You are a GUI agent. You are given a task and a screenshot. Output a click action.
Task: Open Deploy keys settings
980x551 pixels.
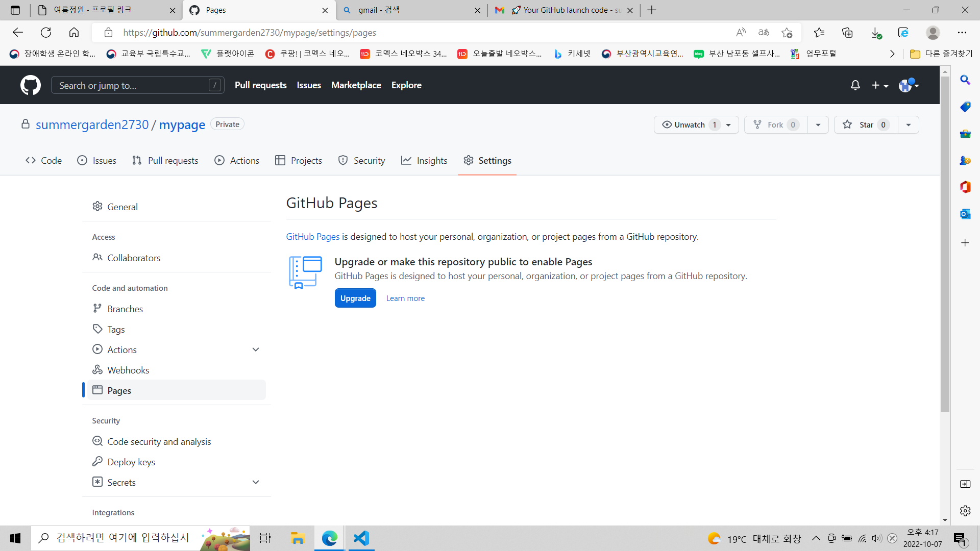point(177,462)
